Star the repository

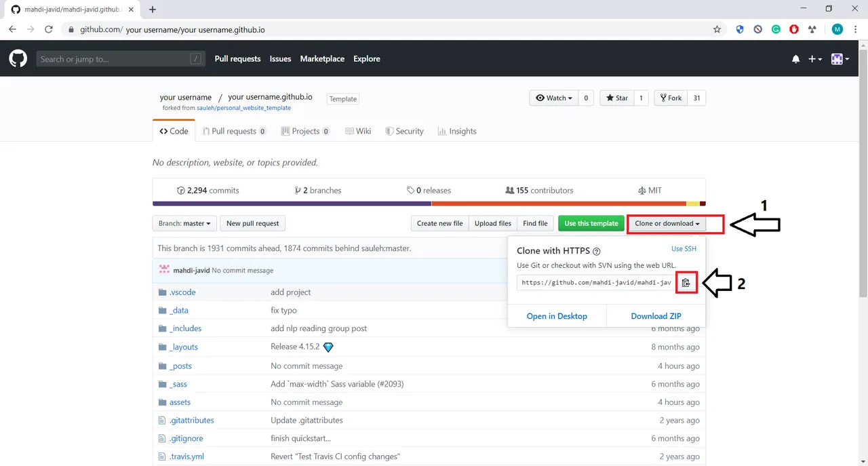tap(617, 98)
